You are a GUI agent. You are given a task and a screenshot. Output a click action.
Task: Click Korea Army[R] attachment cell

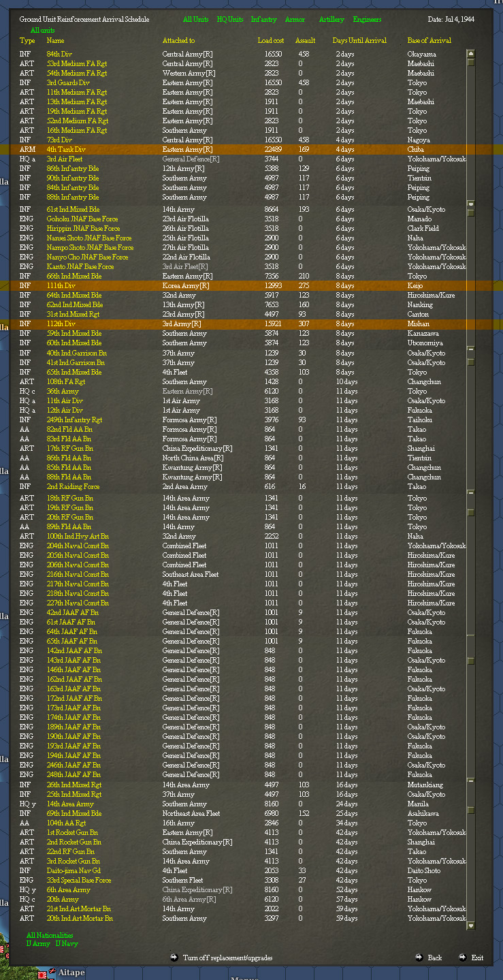pyautogui.click(x=185, y=285)
